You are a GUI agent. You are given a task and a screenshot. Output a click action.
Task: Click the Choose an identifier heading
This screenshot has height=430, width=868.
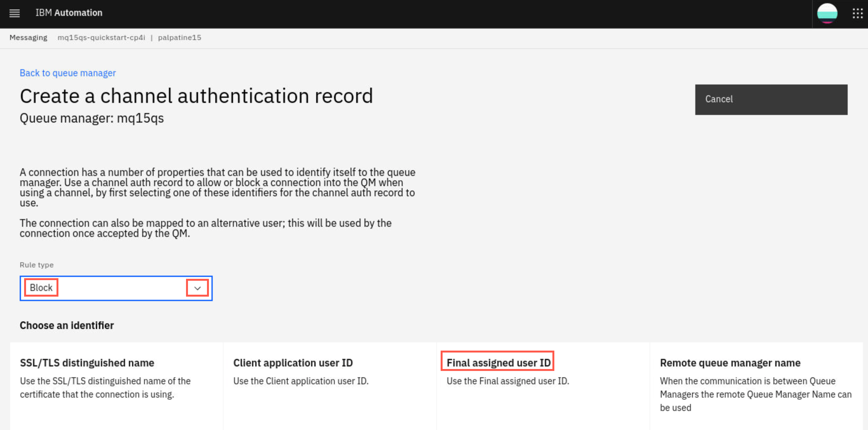click(67, 325)
